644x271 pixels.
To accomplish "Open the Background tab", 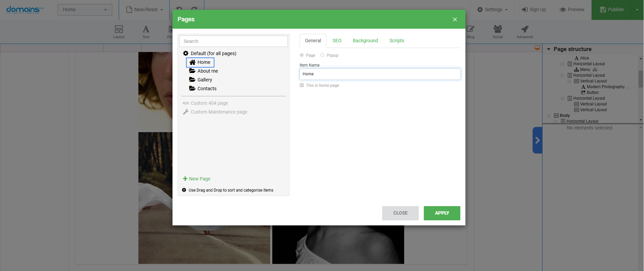I will click(365, 41).
